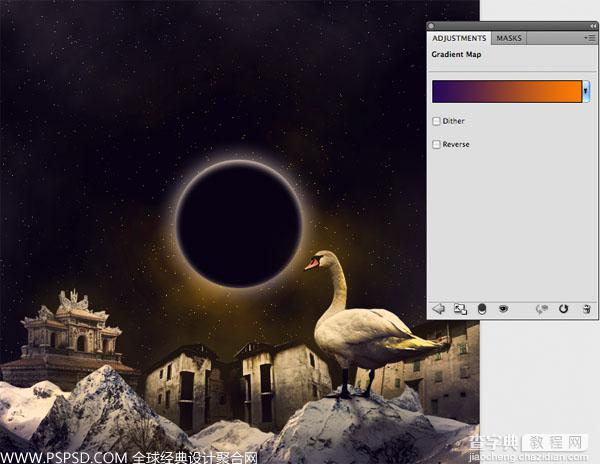Collapse the panel with double-arrow icon
The width and height of the screenshot is (600, 464).
pyautogui.click(x=592, y=26)
